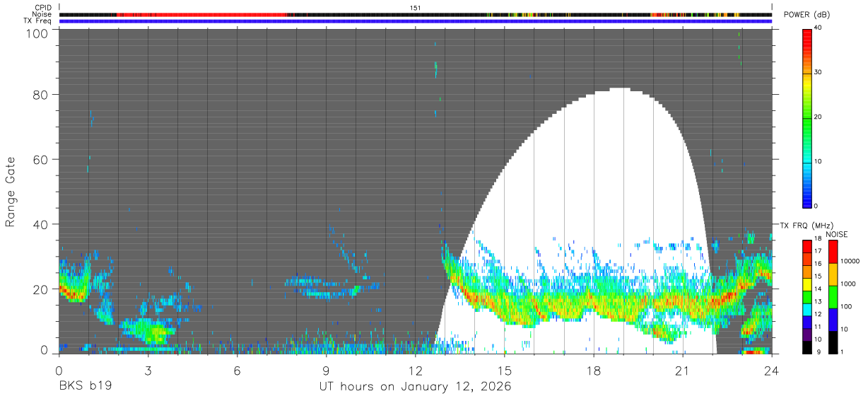Click the blue segment of the NOISE color bar

(833, 320)
